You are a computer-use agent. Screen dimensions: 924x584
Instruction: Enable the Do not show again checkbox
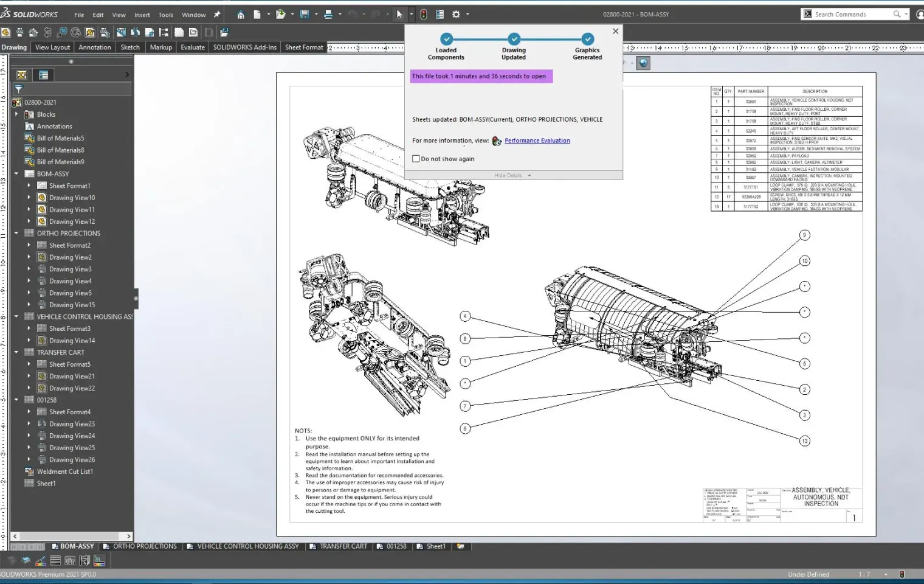[x=416, y=159]
